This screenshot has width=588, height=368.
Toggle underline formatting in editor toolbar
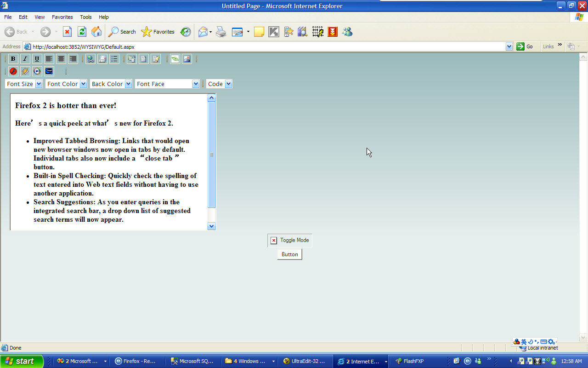[37, 59]
